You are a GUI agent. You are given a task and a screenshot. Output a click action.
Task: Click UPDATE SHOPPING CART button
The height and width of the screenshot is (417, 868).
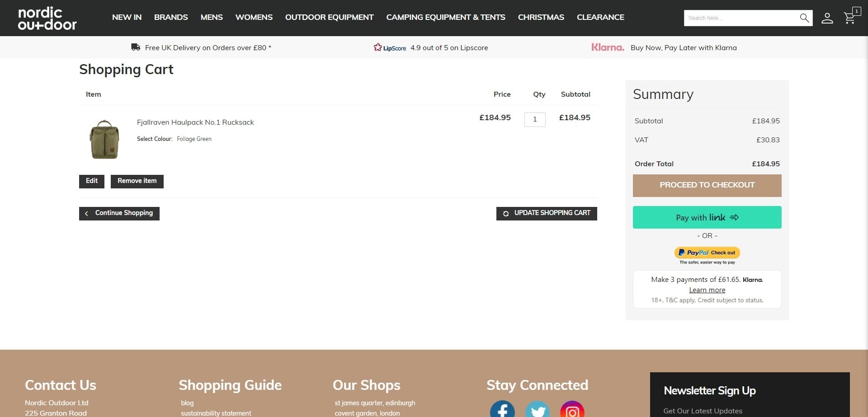click(547, 213)
